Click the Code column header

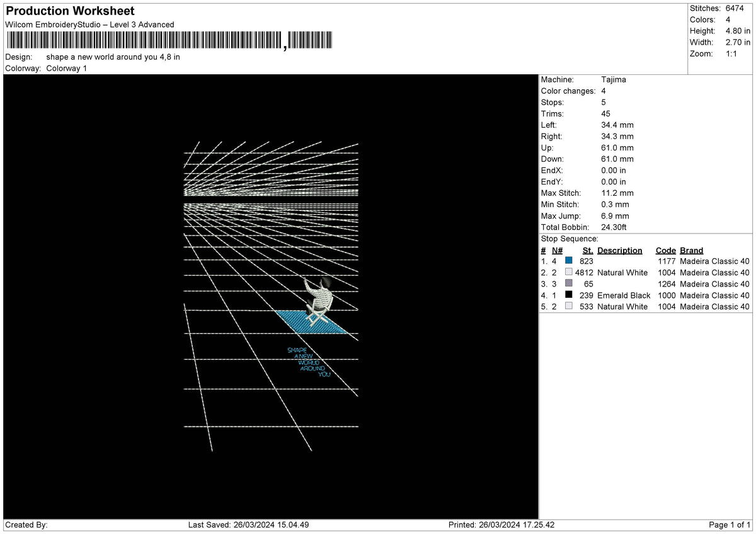pyautogui.click(x=665, y=250)
